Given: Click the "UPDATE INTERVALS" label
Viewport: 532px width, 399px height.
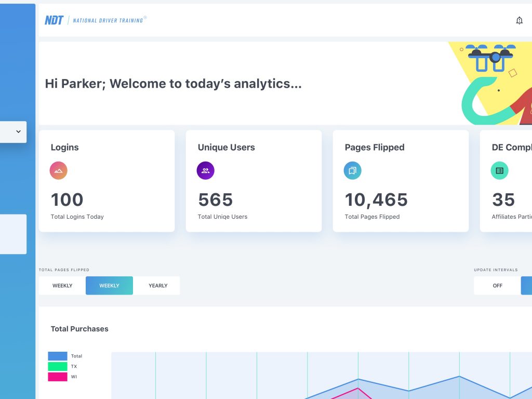Looking at the screenshot, I should click(496, 270).
